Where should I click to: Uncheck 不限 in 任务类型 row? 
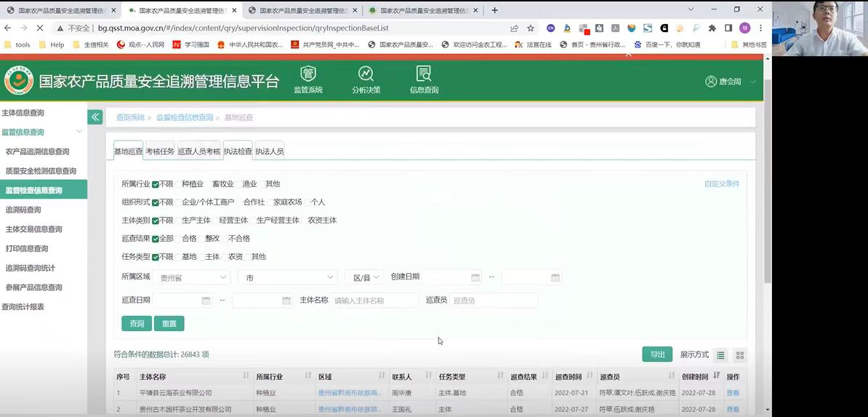click(156, 258)
